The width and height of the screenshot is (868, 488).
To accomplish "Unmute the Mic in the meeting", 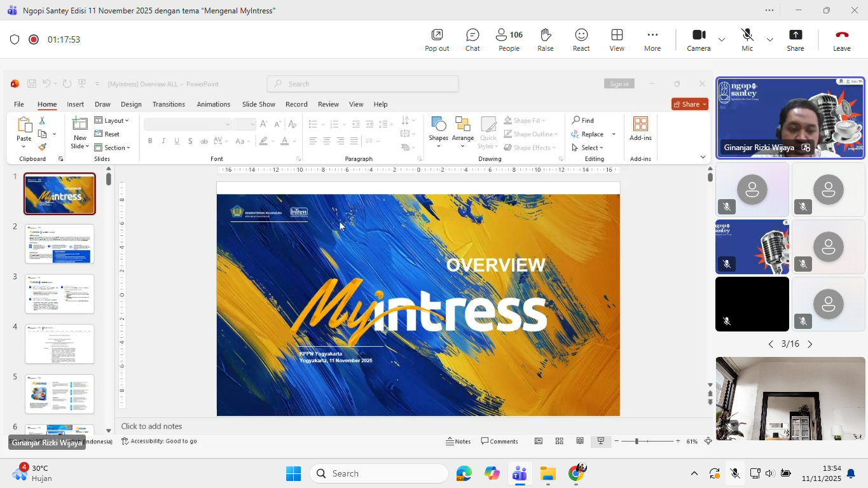I will coord(747,39).
